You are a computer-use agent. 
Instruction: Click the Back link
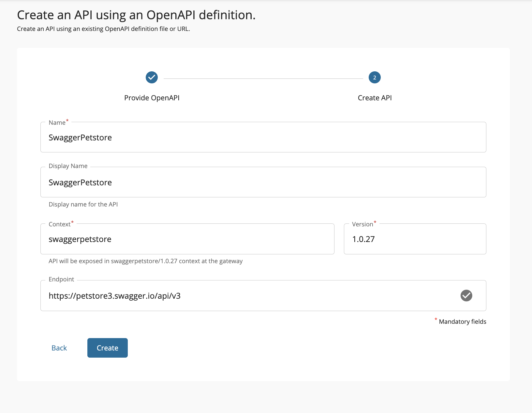59,348
